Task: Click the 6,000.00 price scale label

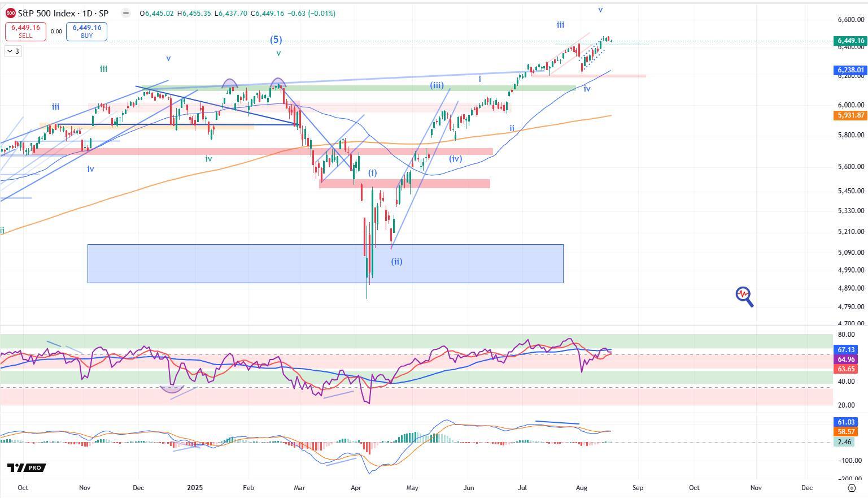Action: point(851,105)
